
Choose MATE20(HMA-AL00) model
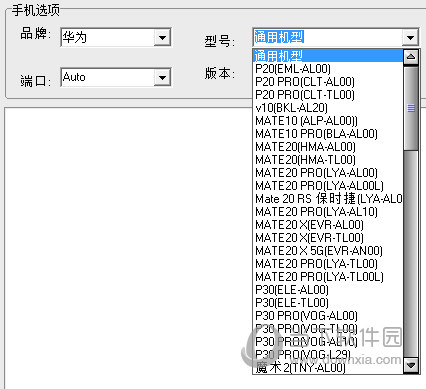coord(328,147)
